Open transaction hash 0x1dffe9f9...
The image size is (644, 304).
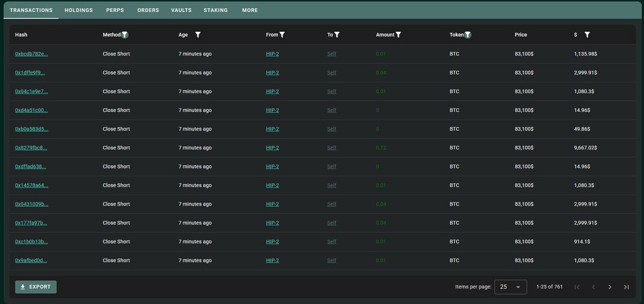click(x=30, y=73)
